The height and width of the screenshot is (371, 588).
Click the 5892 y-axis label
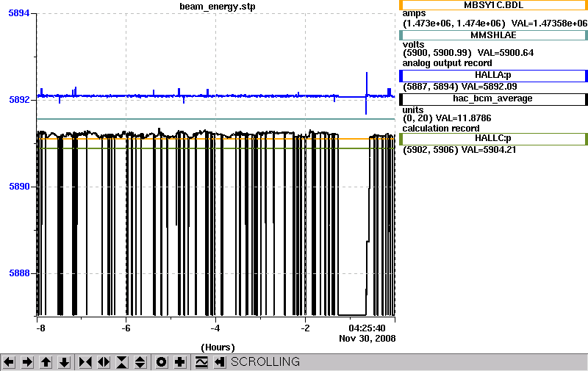pyautogui.click(x=19, y=100)
